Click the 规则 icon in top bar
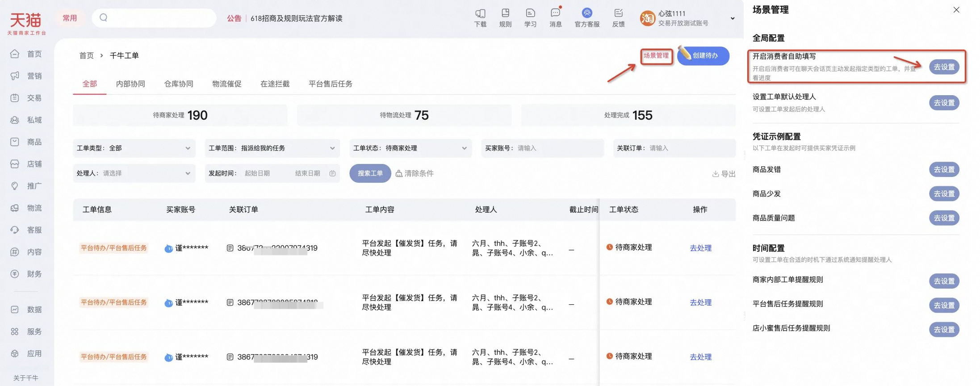The image size is (980, 386). click(x=505, y=13)
